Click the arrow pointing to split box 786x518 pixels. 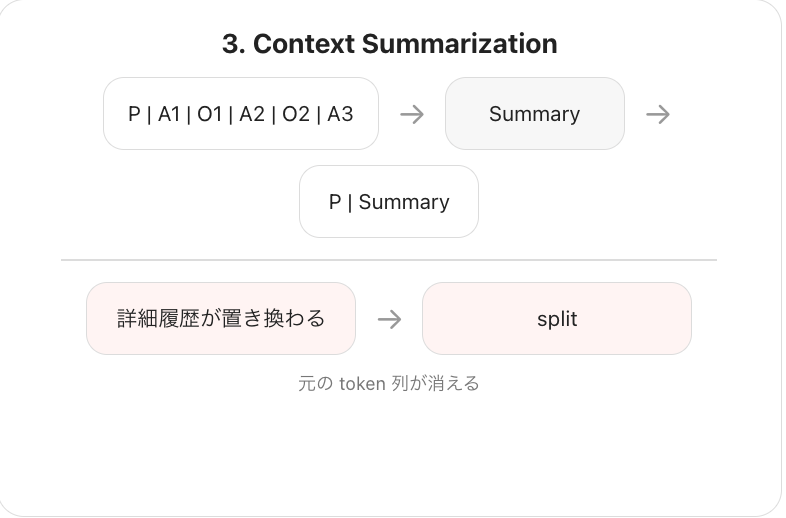[x=389, y=319]
